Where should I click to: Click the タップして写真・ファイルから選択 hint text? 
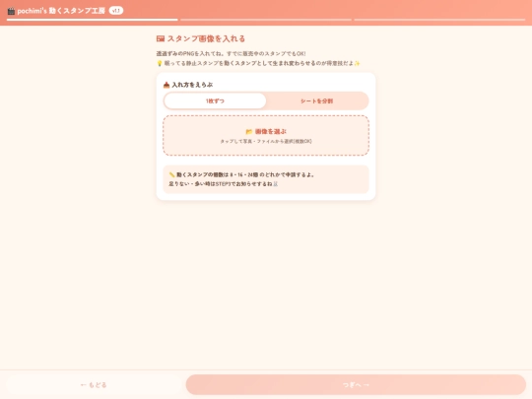[x=266, y=141]
